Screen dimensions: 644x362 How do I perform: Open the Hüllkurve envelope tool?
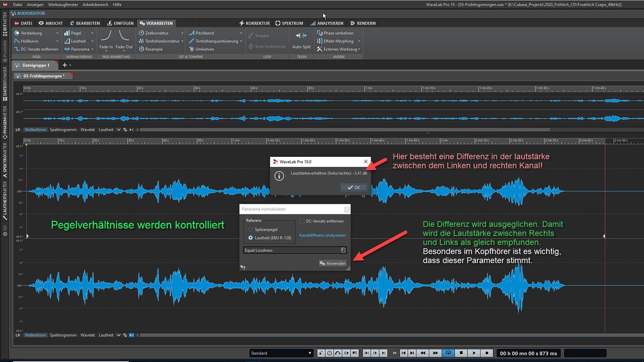point(27,41)
